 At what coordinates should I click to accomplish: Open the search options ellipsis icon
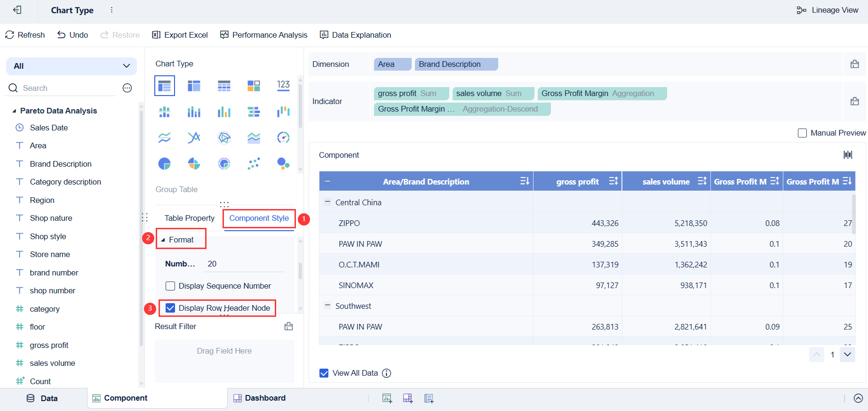coord(127,88)
